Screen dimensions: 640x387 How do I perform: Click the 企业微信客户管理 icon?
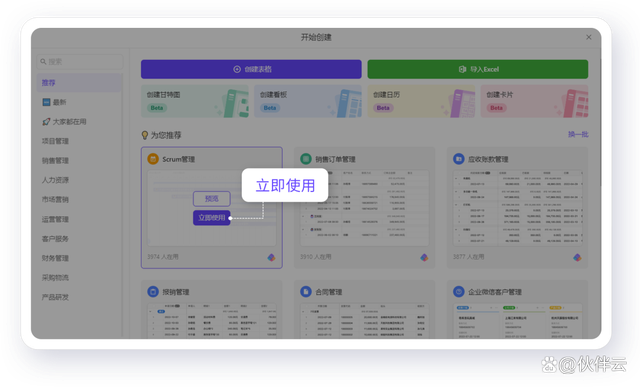click(459, 291)
